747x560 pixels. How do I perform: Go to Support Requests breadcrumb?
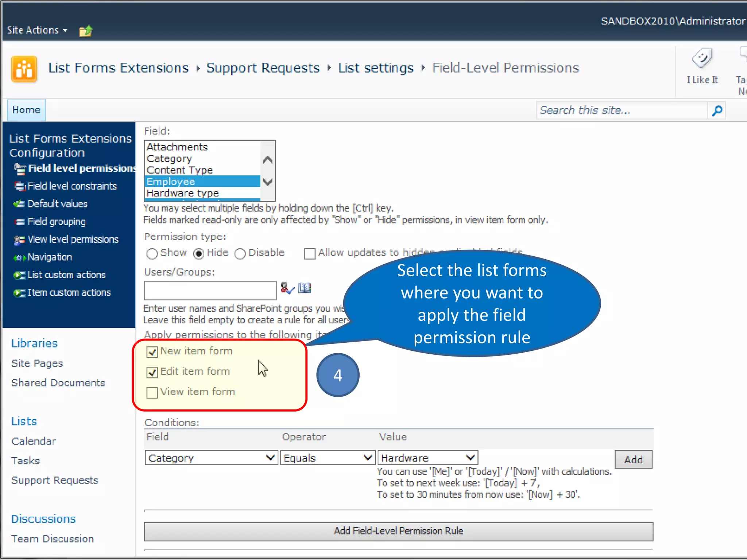point(263,68)
